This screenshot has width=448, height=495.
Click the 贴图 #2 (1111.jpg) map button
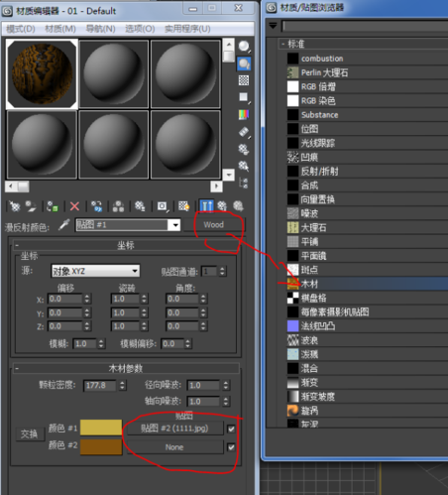coord(174,429)
